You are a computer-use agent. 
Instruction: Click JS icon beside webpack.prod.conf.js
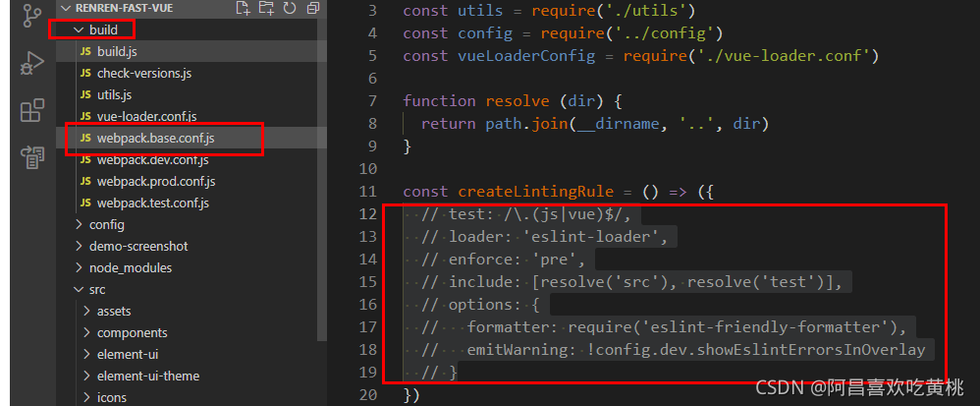pos(85,182)
